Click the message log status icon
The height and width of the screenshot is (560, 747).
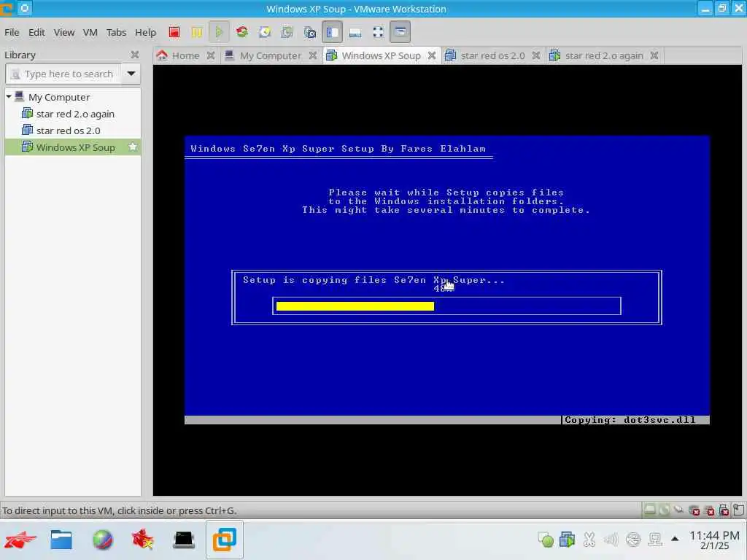738,510
